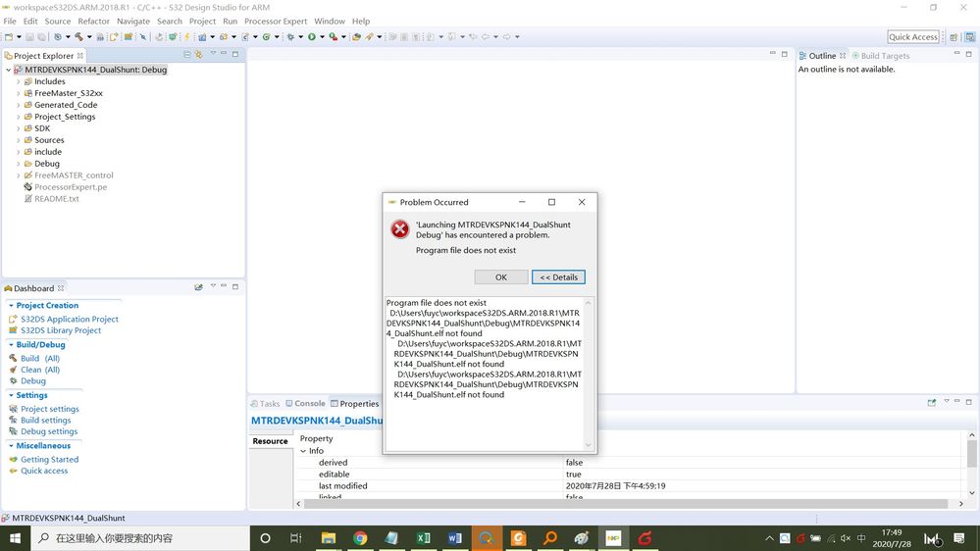Viewport: 980px width, 551px height.
Task: Minimize the Outline panel
Action: 956,54
